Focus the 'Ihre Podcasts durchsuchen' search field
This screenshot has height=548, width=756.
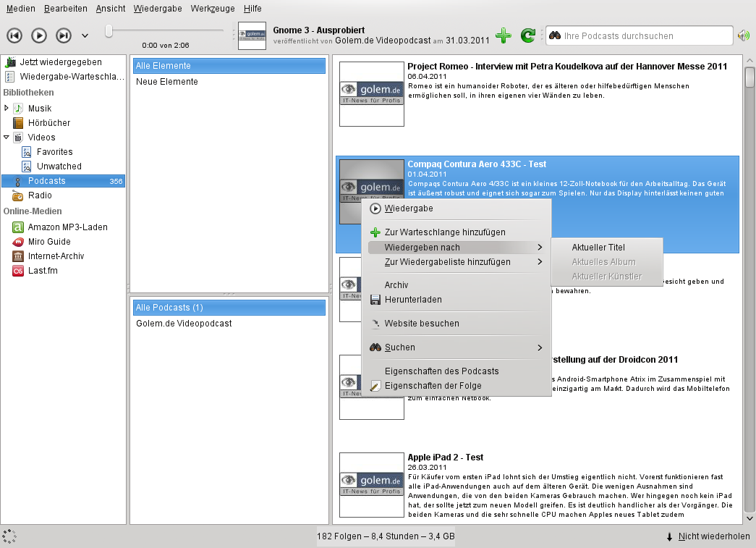point(640,35)
